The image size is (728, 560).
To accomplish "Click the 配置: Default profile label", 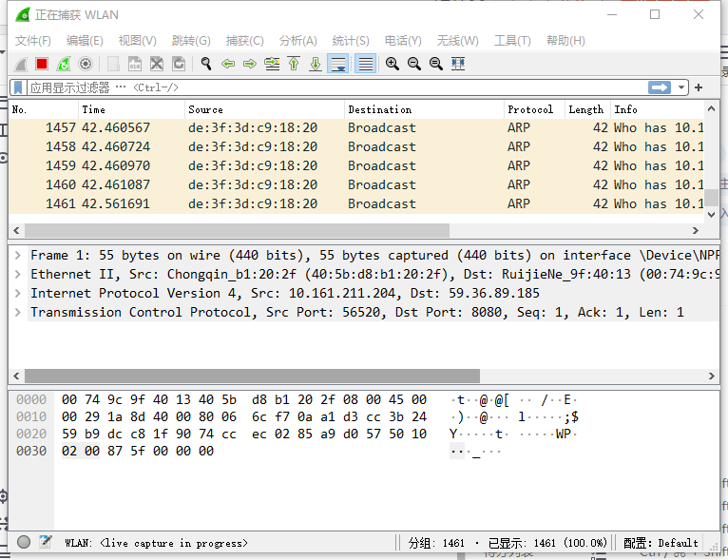I will point(661,543).
